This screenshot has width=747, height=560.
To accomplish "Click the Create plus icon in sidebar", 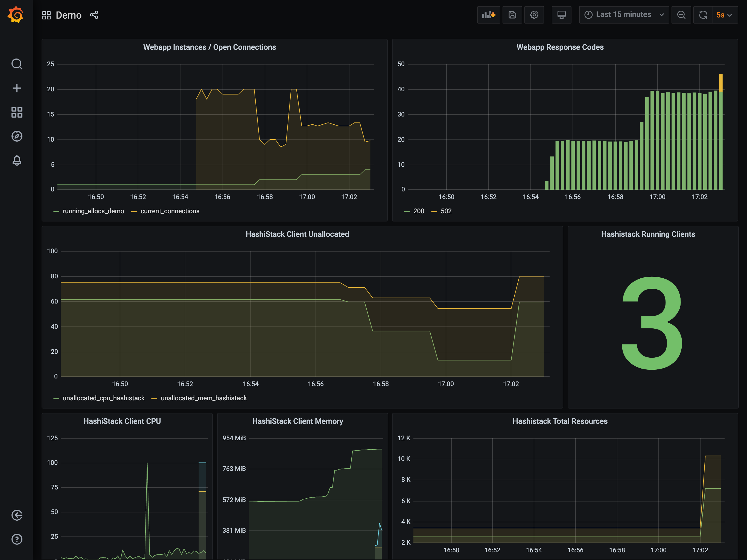I will pyautogui.click(x=17, y=88).
